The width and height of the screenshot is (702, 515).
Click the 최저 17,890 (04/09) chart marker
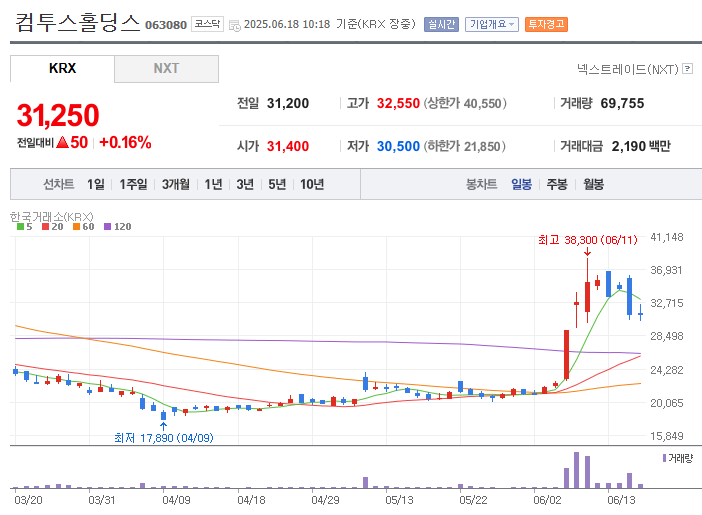click(163, 438)
